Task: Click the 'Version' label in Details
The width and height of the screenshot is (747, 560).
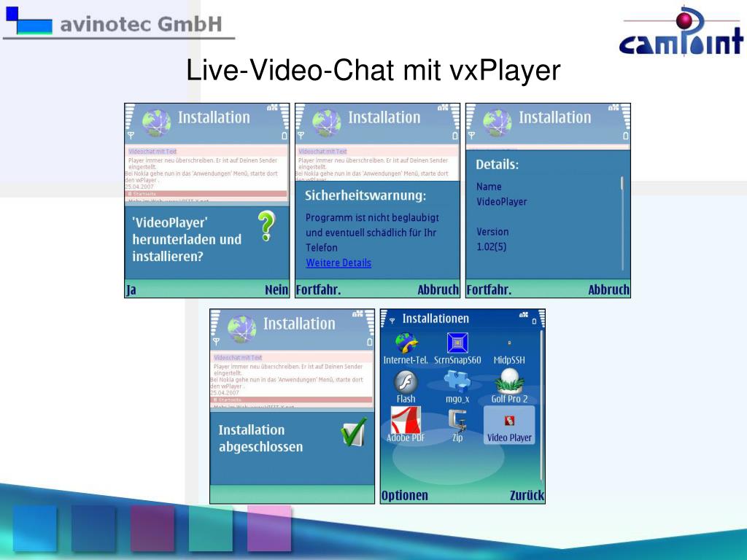Action: coord(492,232)
